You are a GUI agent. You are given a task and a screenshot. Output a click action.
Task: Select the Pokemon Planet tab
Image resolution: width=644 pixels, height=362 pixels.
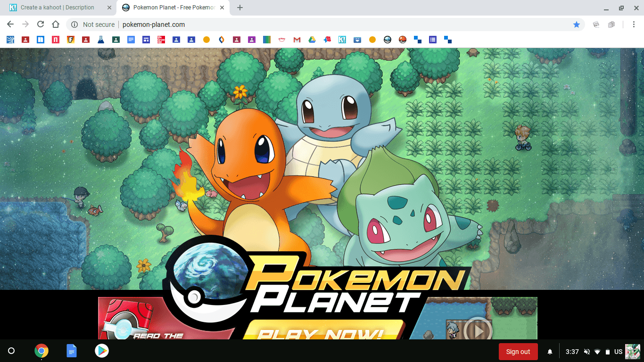click(173, 8)
